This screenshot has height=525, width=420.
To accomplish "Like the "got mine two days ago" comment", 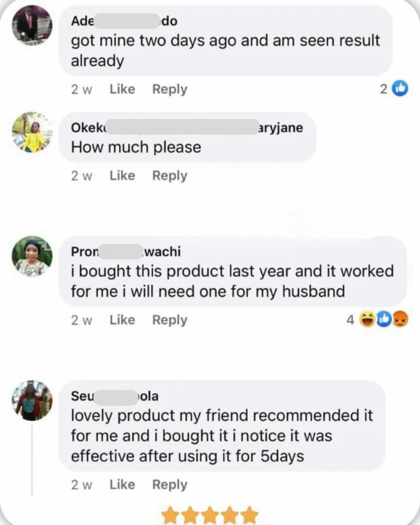I will click(x=122, y=89).
